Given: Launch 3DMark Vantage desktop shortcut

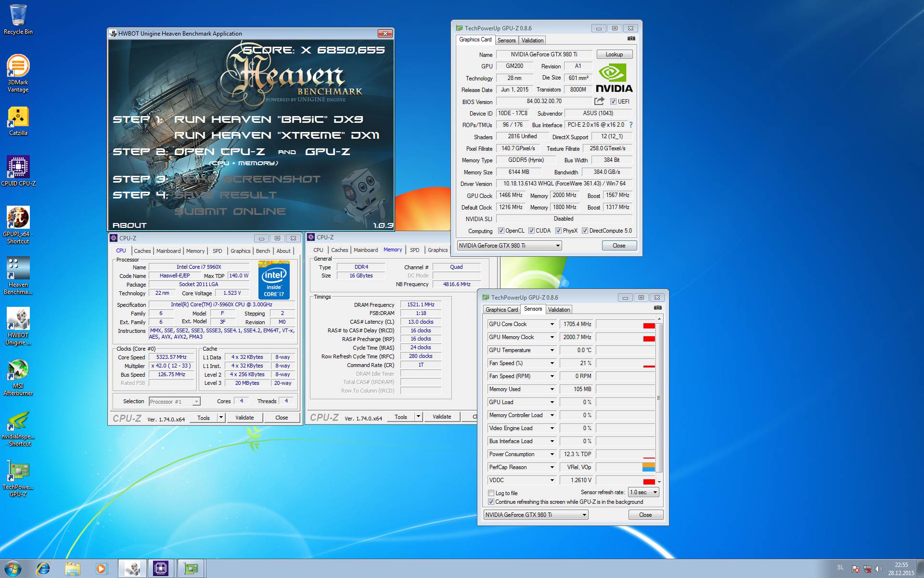Looking at the screenshot, I should pyautogui.click(x=18, y=73).
